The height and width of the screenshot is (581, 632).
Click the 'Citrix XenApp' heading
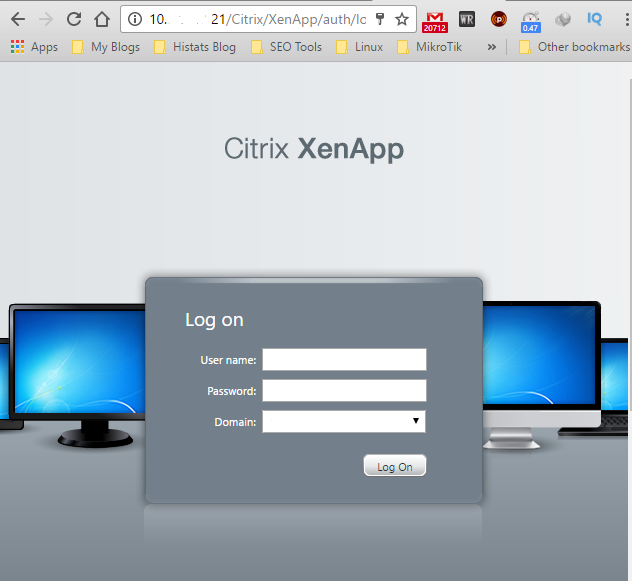click(314, 149)
